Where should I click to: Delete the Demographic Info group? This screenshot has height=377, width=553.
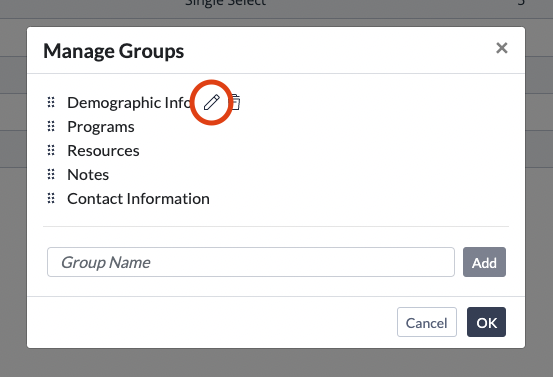(x=236, y=102)
